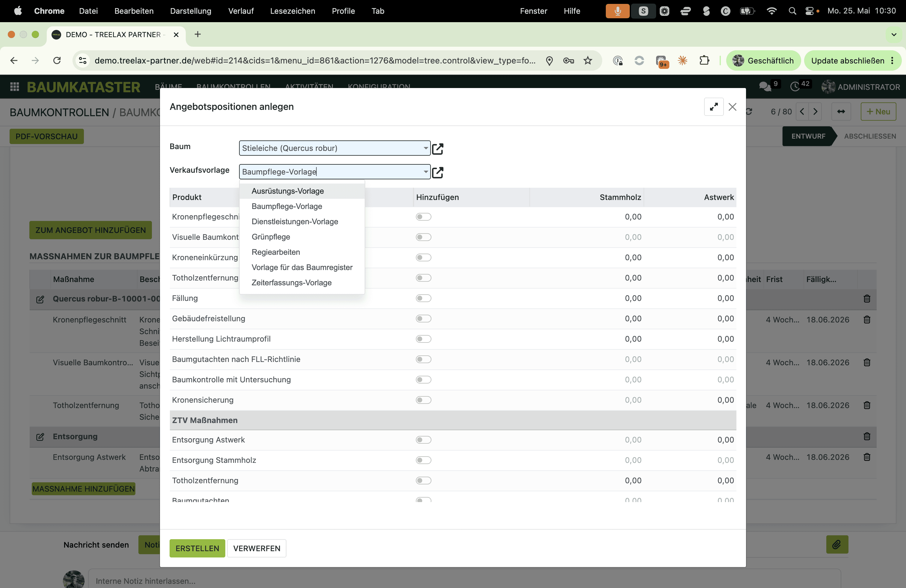This screenshot has width=906, height=588.
Task: Edit the Quercus robur section
Action: (40, 299)
